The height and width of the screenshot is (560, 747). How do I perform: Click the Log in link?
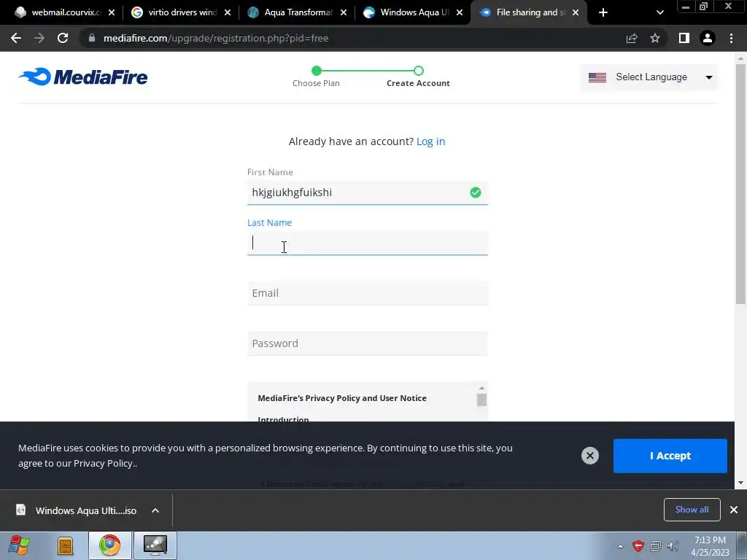(x=430, y=141)
